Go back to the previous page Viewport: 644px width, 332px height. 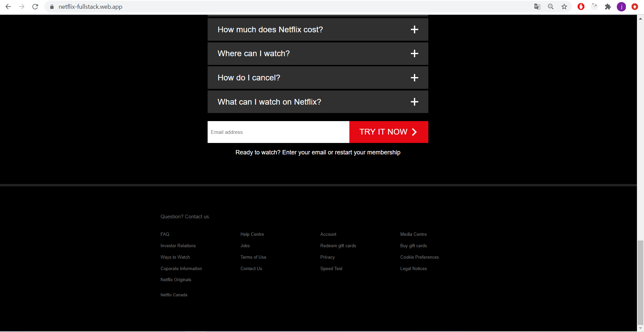tap(8, 6)
